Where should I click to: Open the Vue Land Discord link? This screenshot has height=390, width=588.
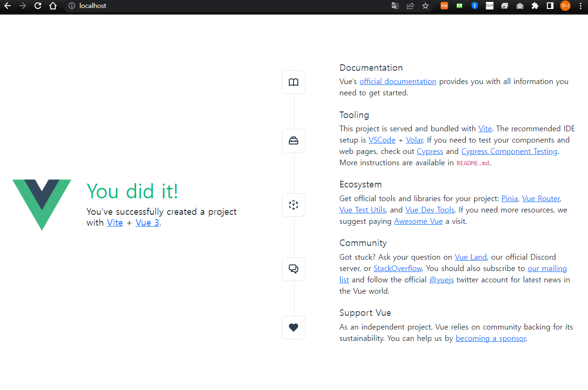pos(471,257)
